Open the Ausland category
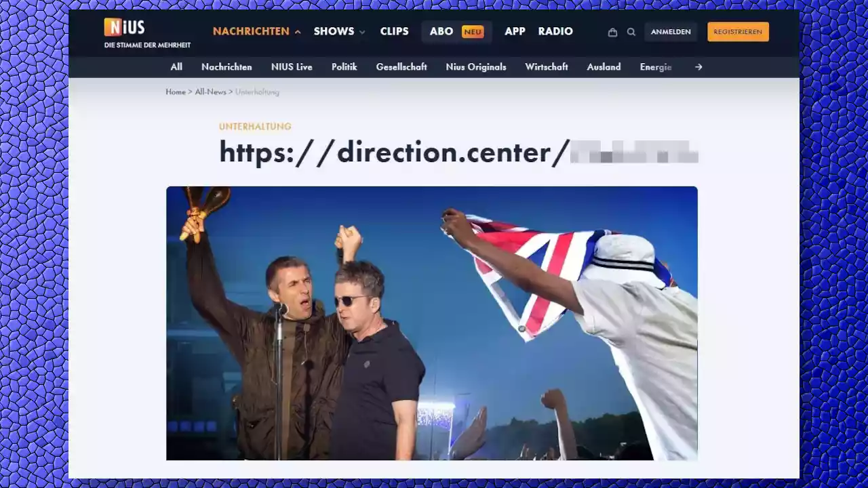The image size is (868, 488). tap(604, 67)
